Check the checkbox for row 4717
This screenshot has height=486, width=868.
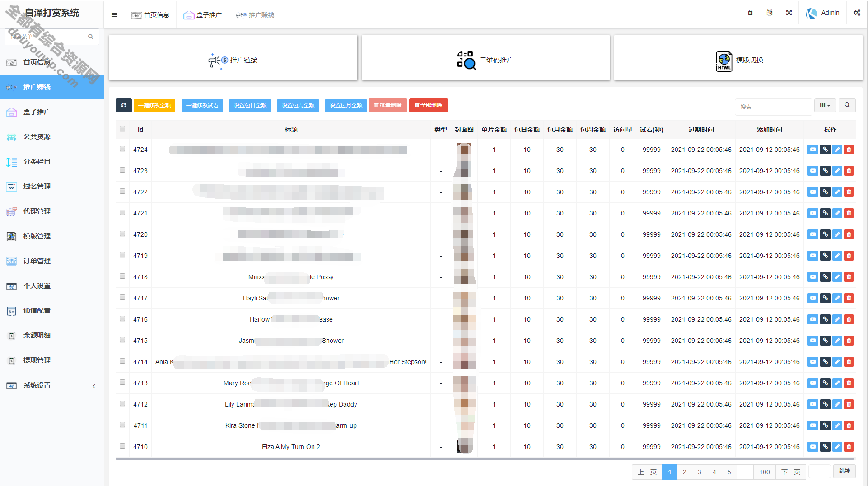point(122,297)
